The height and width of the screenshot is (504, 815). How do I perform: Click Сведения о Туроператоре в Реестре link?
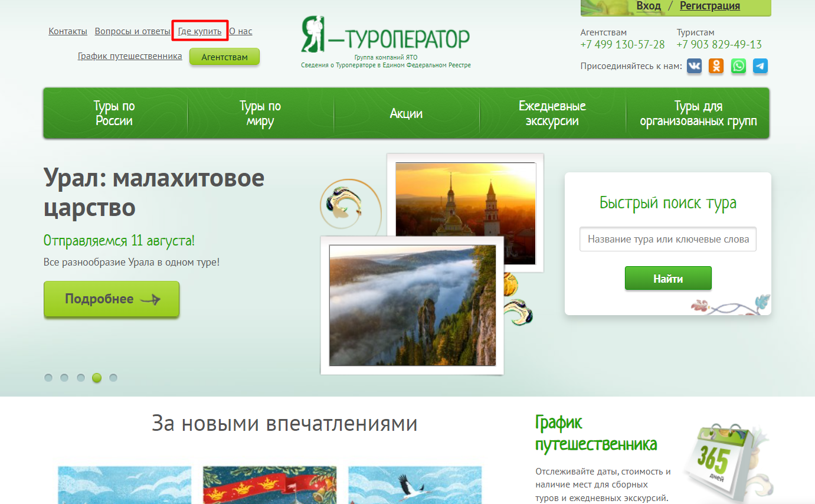pyautogui.click(x=386, y=65)
